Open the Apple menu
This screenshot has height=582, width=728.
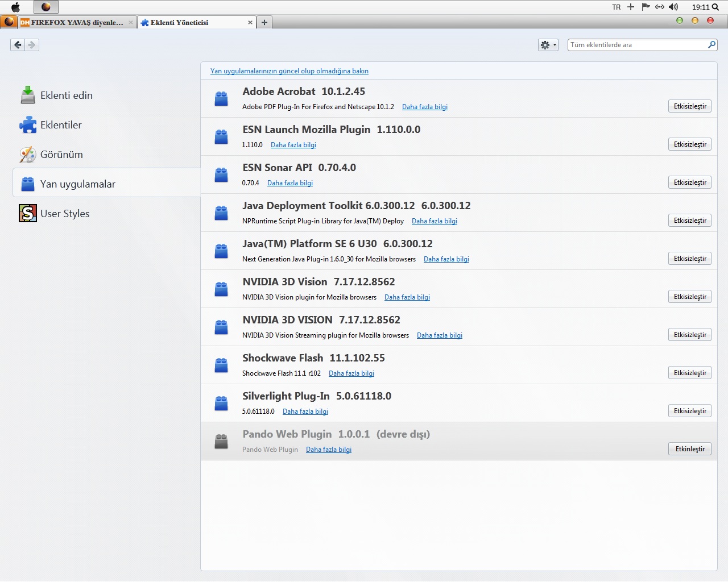point(16,7)
